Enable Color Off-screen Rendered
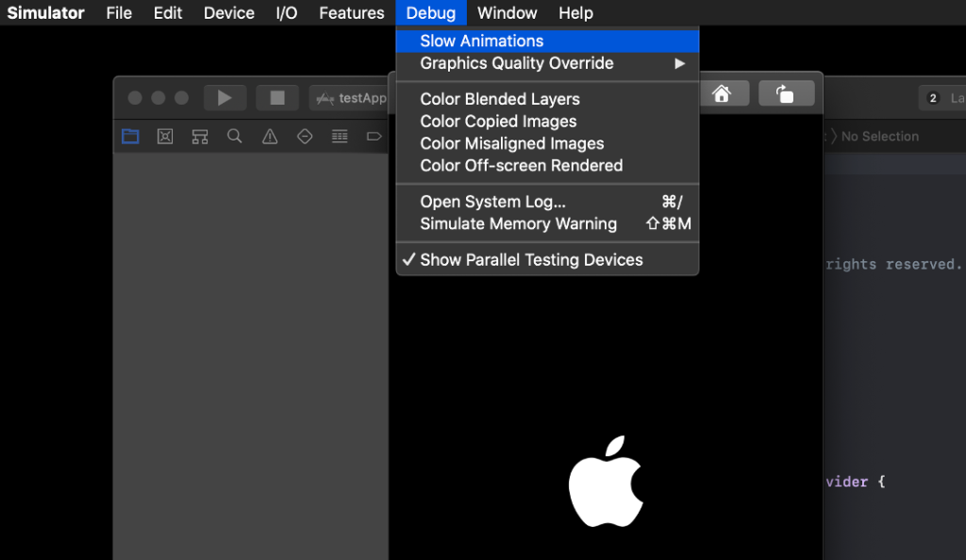966x560 pixels. pyautogui.click(x=547, y=166)
